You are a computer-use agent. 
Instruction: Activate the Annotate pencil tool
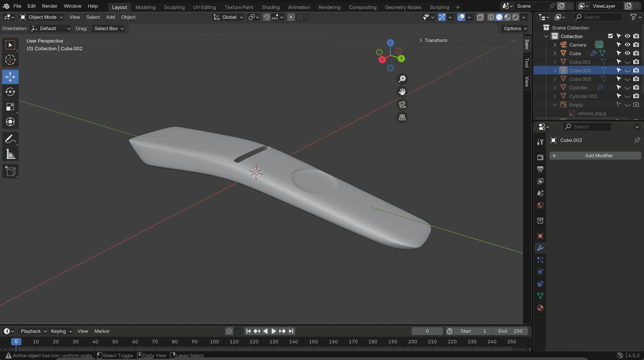(x=10, y=139)
